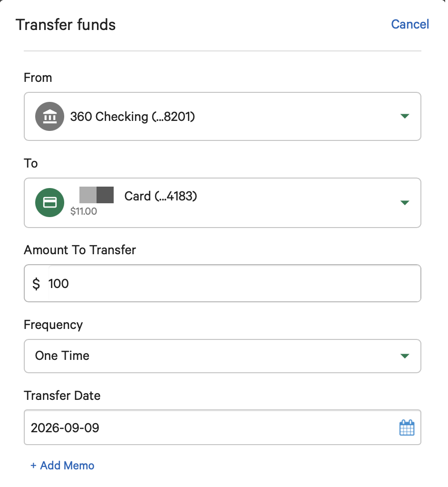
Task: Click the Frequency field label
Action: 53,325
